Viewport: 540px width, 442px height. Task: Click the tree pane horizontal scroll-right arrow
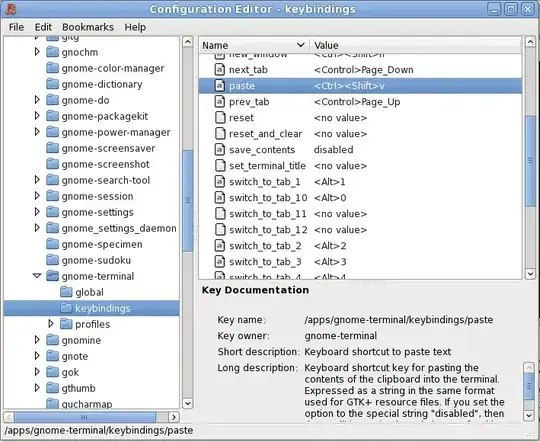pyautogui.click(x=174, y=417)
